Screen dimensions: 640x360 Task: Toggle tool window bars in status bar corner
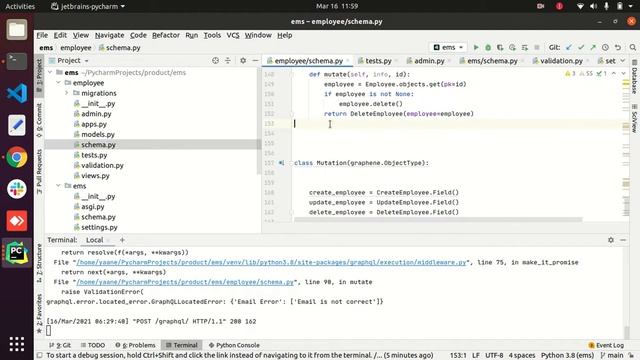click(40, 356)
